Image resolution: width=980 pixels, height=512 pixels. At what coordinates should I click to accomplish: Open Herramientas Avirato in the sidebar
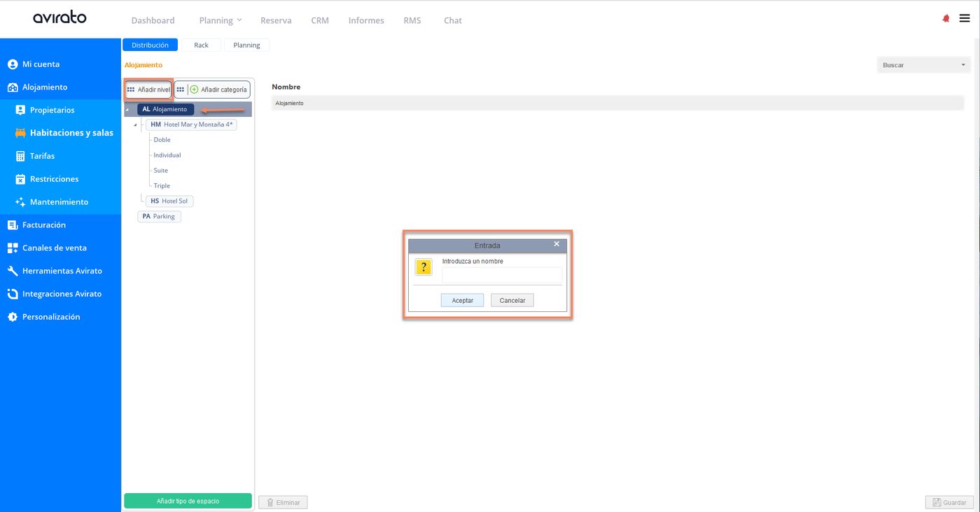point(62,271)
